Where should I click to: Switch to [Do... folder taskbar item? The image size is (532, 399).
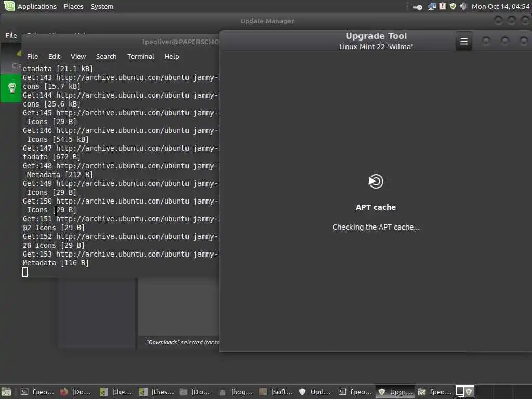[196, 392]
